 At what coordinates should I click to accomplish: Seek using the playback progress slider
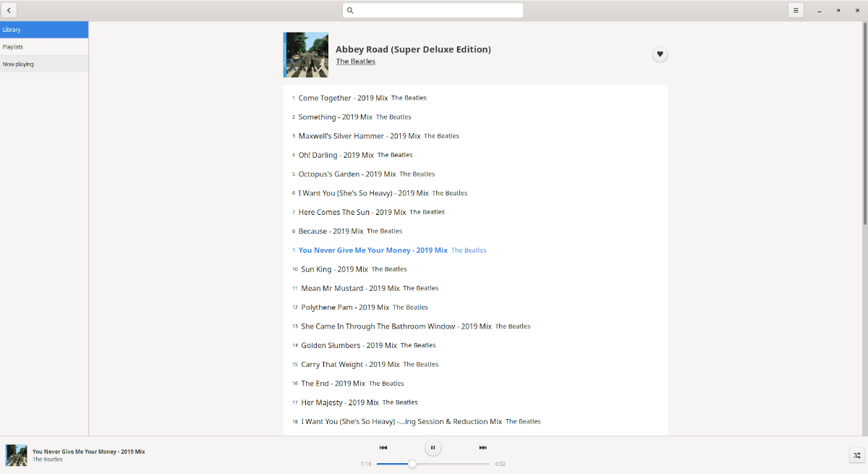pyautogui.click(x=433, y=464)
